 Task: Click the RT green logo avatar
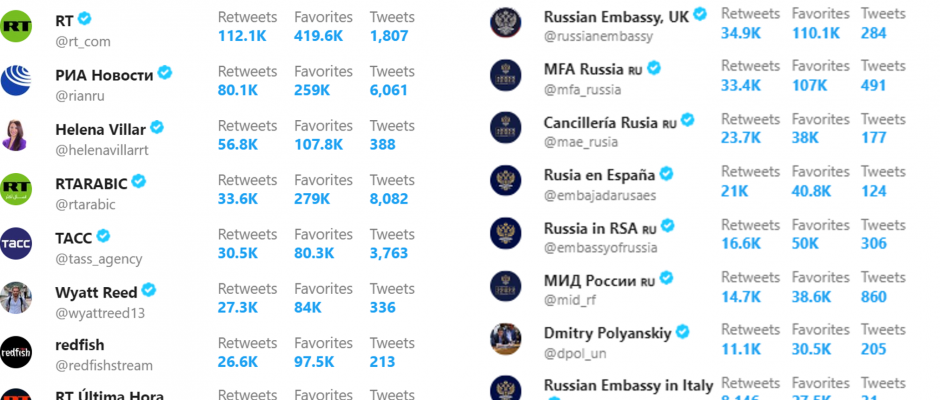click(x=16, y=27)
